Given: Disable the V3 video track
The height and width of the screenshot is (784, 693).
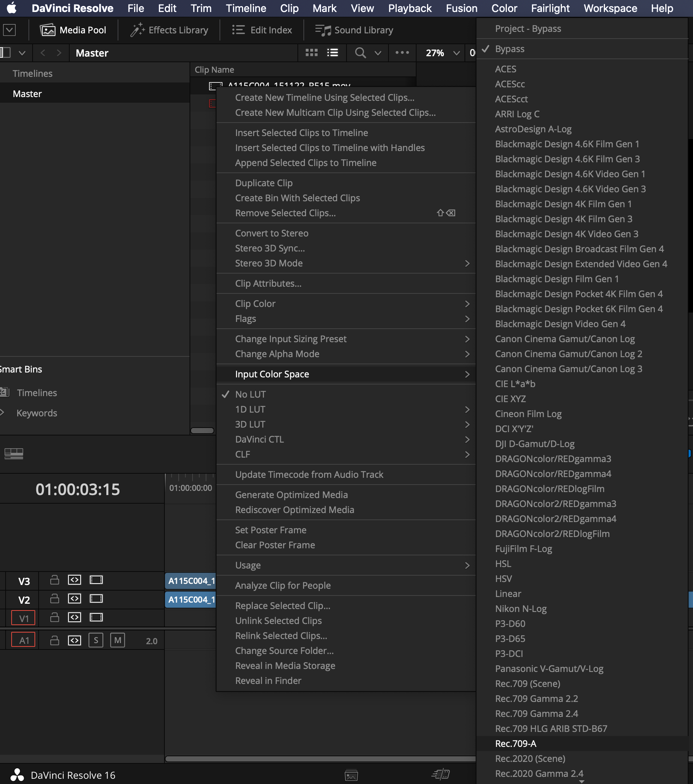Looking at the screenshot, I should point(96,580).
